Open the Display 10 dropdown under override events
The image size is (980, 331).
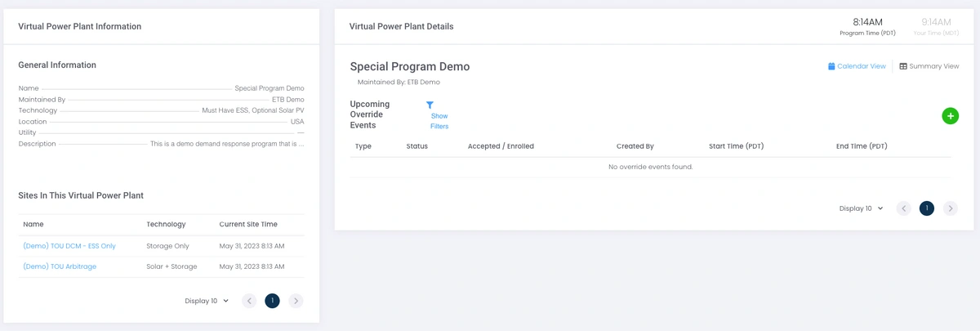click(x=861, y=208)
